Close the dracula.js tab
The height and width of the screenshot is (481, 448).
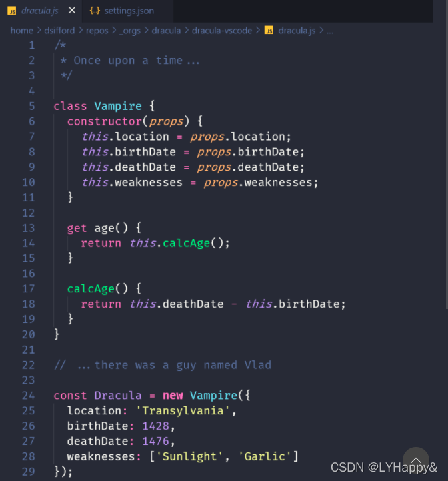tap(72, 11)
